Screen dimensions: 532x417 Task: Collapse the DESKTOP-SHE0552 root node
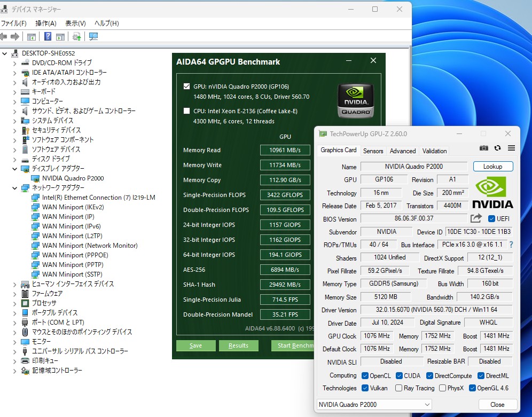(4, 53)
